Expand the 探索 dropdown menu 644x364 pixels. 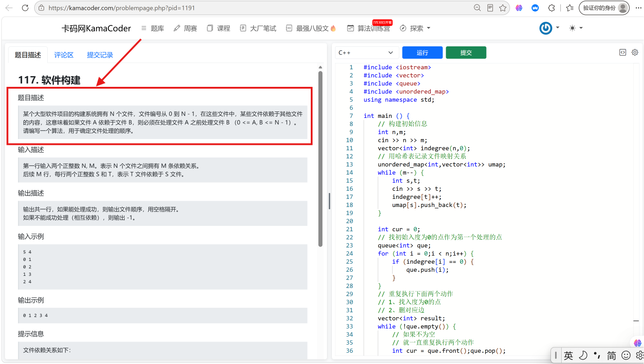(415, 28)
